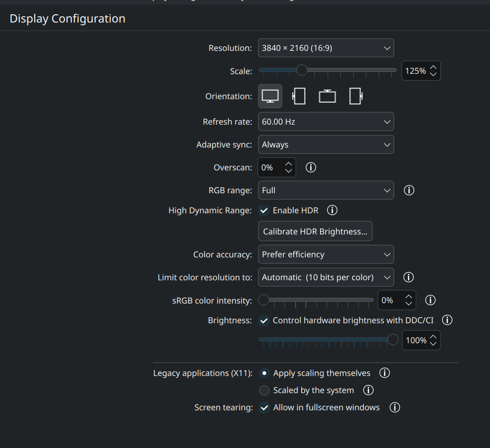Increase sRGB color intensity spinbox value

pos(409,296)
